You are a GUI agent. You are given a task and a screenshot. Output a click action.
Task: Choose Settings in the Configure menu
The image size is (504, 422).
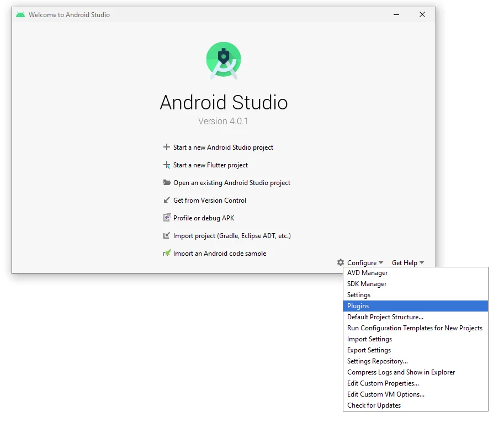pos(416,294)
